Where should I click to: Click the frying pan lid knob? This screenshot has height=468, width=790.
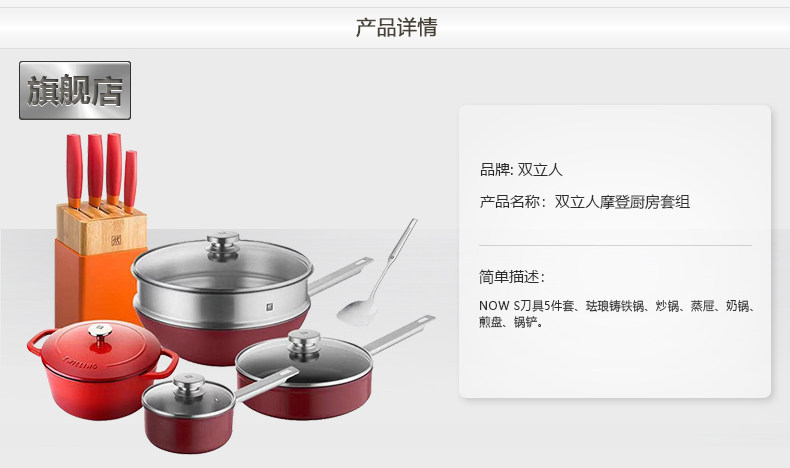coord(304,344)
